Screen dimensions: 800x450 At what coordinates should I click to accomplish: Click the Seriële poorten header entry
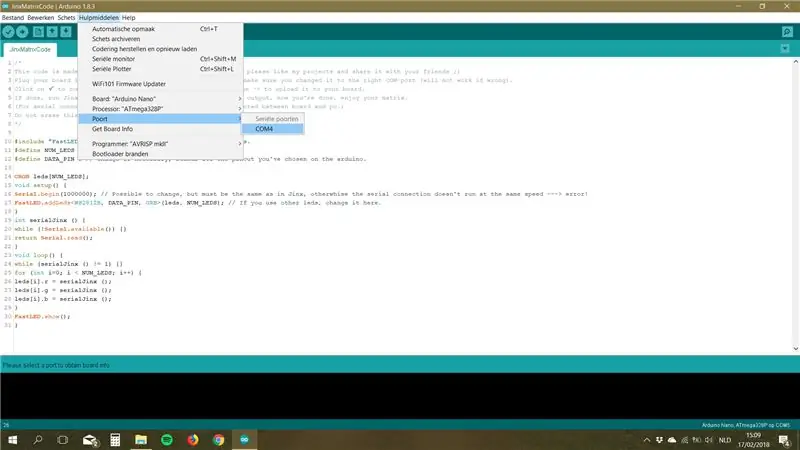click(273, 119)
